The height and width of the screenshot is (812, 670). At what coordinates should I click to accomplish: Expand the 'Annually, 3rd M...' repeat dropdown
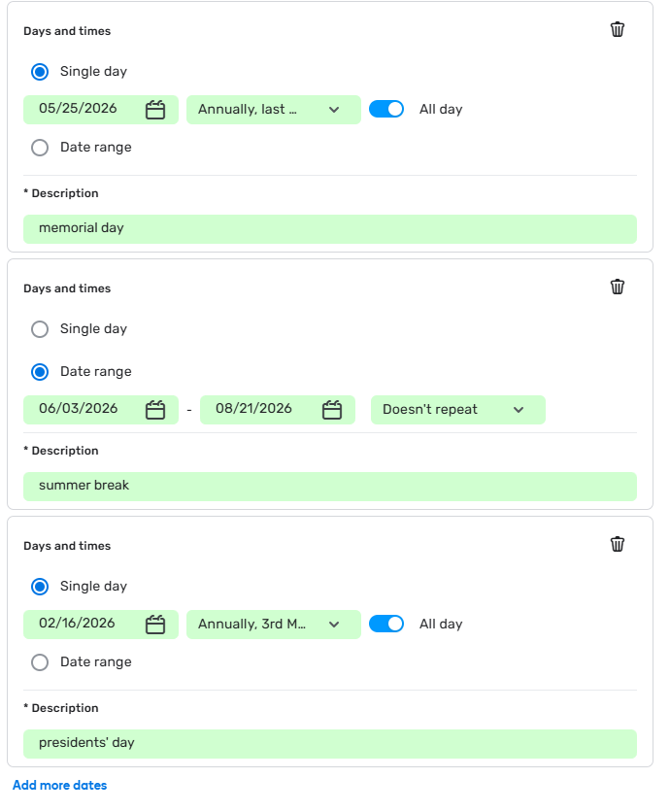coord(273,625)
